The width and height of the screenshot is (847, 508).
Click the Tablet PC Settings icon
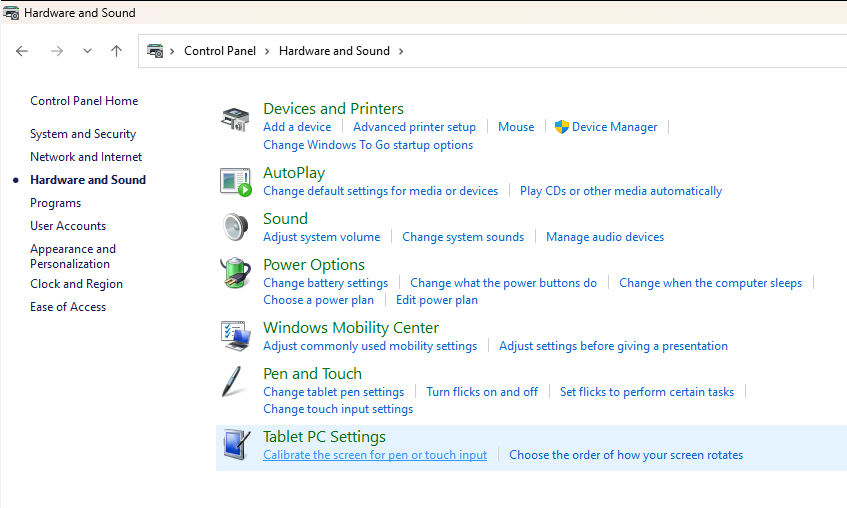coord(234,445)
